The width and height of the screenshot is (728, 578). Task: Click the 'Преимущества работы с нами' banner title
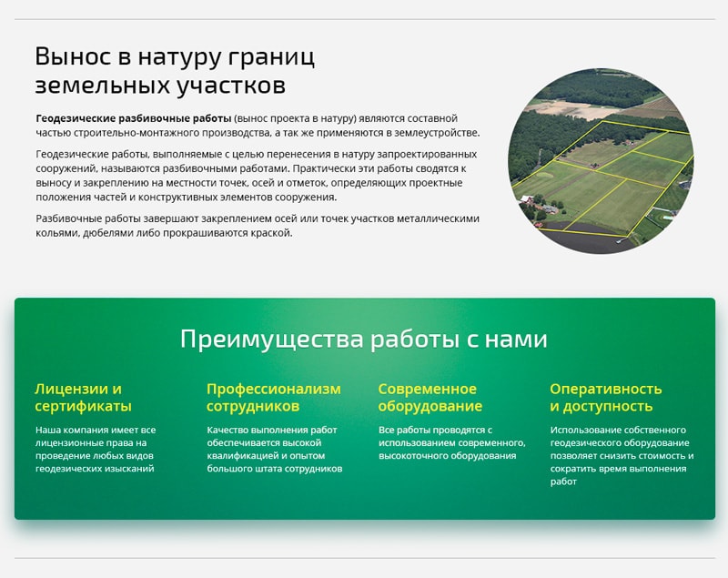click(x=364, y=340)
